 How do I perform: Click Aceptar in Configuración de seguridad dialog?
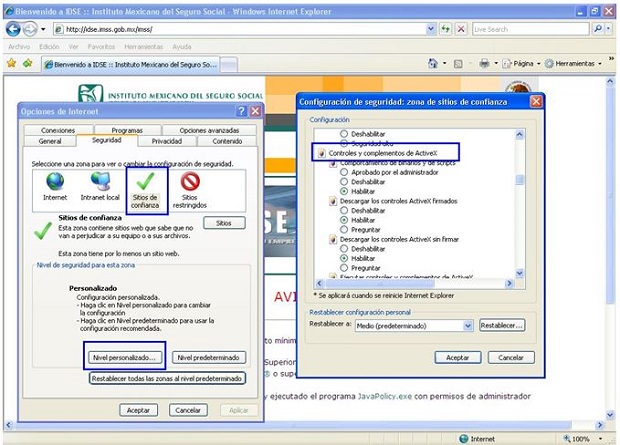click(458, 357)
